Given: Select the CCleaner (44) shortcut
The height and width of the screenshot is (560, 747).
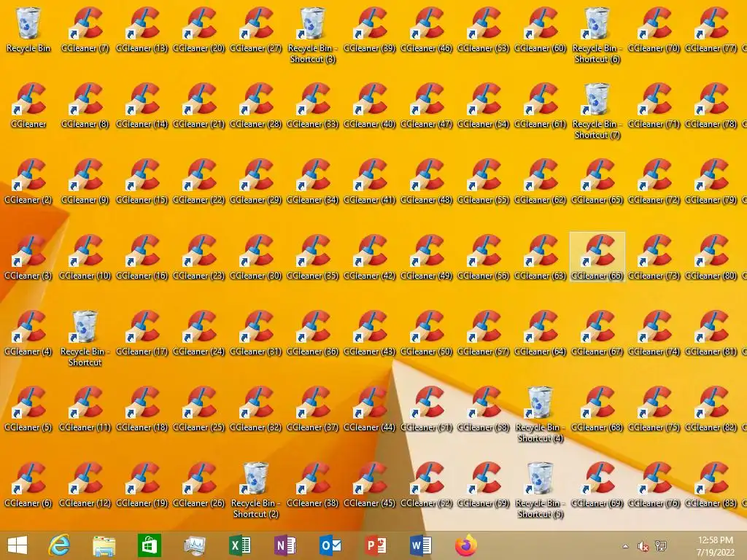Looking at the screenshot, I should (x=370, y=408).
